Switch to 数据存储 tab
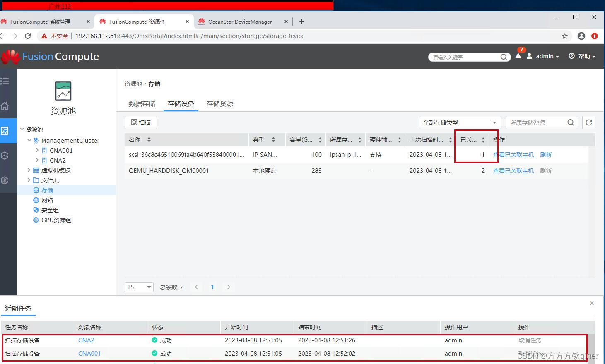The image size is (605, 364). pos(142,104)
